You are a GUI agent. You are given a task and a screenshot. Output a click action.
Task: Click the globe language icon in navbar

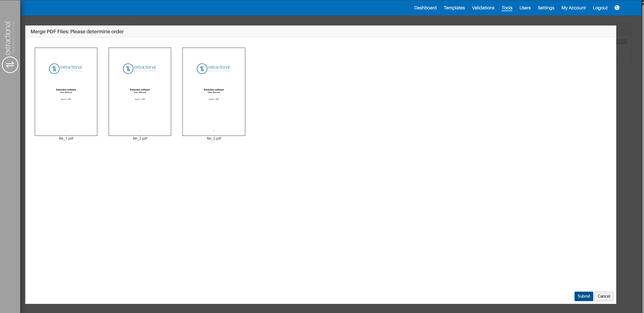pos(617,8)
